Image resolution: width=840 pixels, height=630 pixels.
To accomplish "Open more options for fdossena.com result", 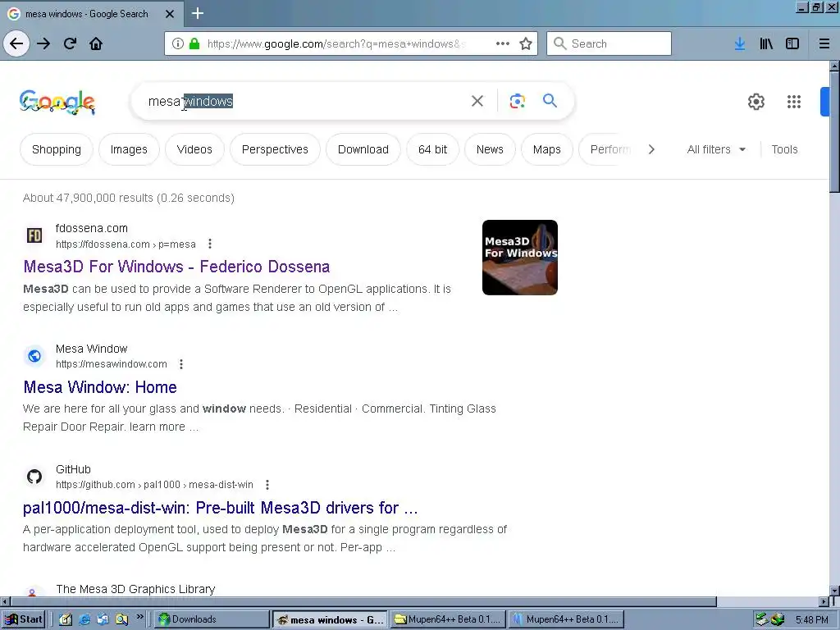I will tap(210, 244).
